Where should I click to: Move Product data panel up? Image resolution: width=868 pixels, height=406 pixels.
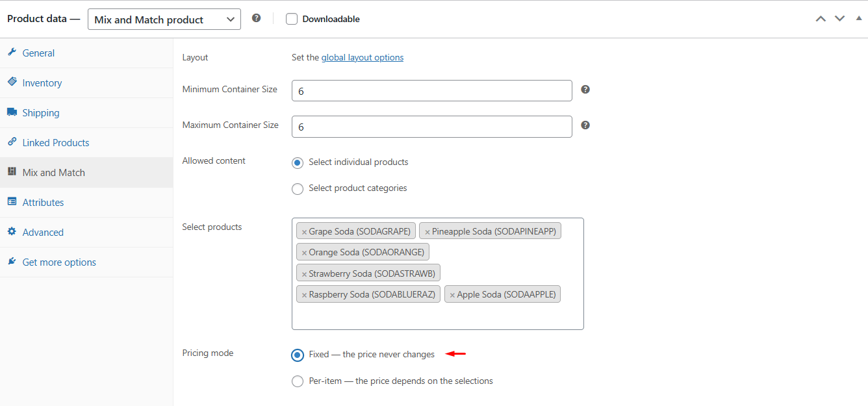coord(821,19)
